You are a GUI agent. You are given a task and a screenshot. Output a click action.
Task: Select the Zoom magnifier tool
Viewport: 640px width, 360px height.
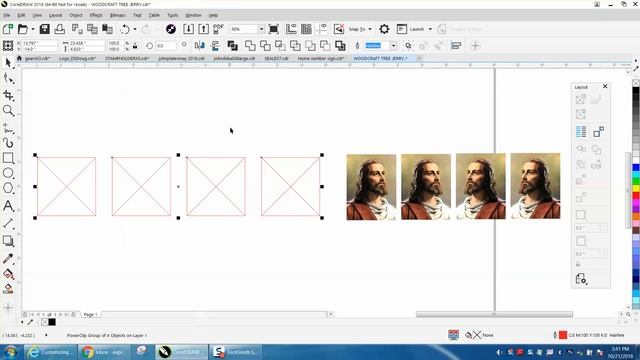pos(8,111)
